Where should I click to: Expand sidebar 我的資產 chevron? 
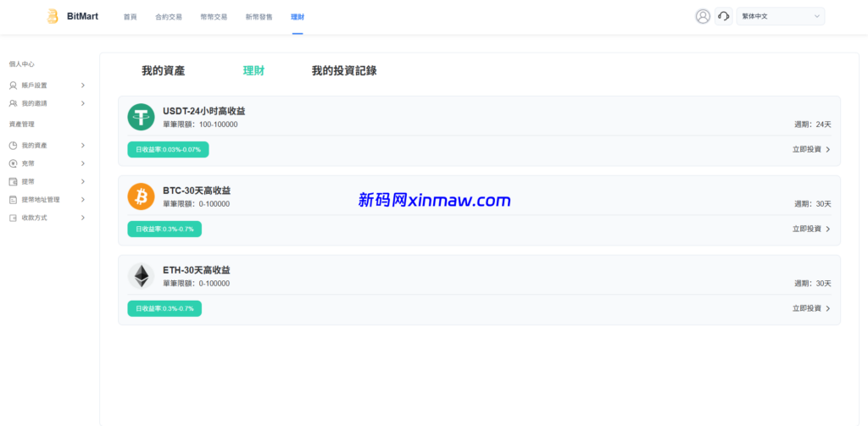[x=83, y=146]
